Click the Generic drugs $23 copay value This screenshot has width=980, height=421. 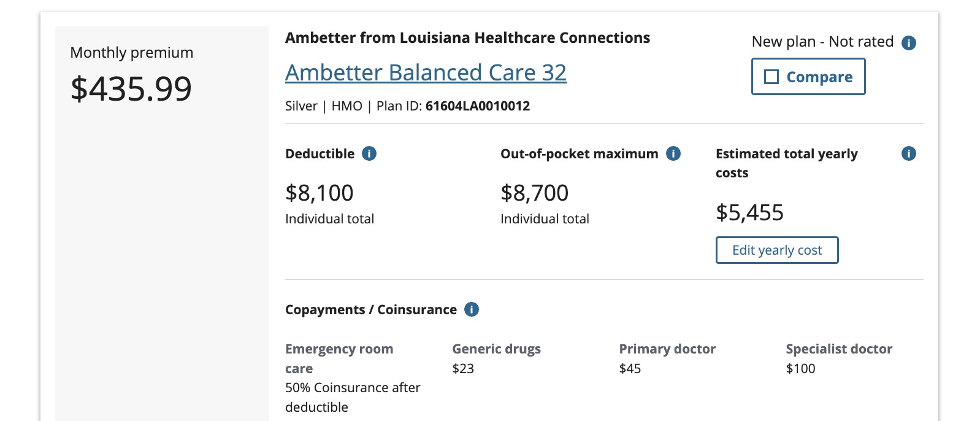[463, 368]
